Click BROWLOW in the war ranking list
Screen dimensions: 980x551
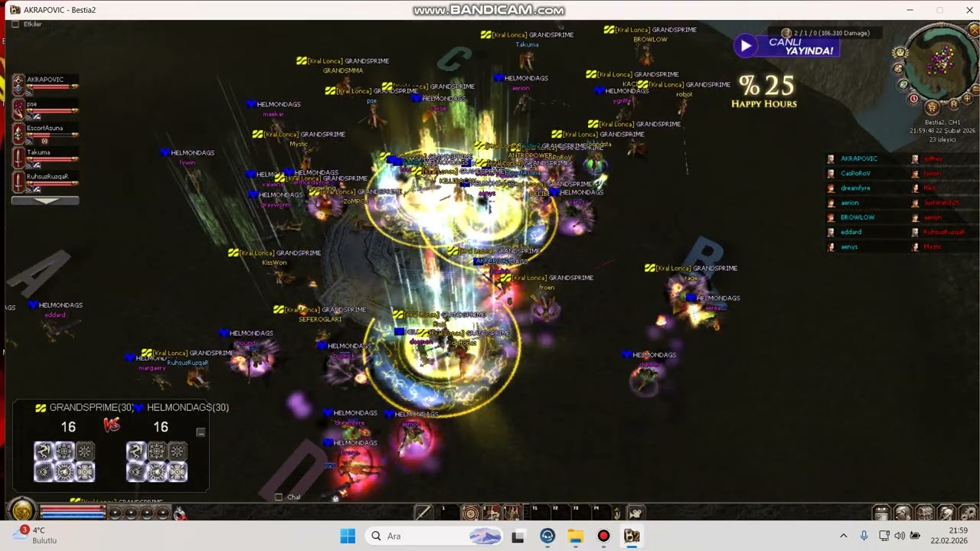[857, 217]
